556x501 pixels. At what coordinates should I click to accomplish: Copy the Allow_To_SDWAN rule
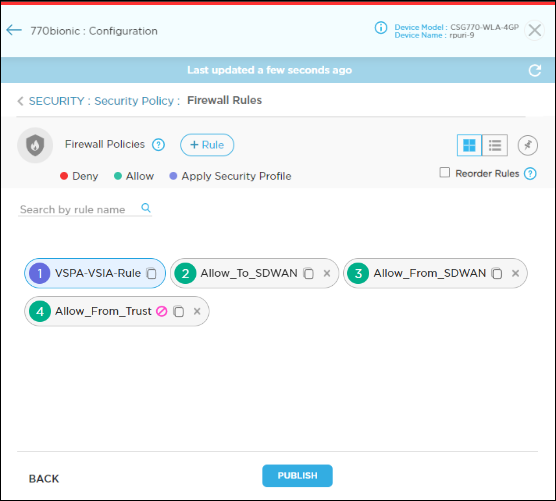click(x=308, y=273)
